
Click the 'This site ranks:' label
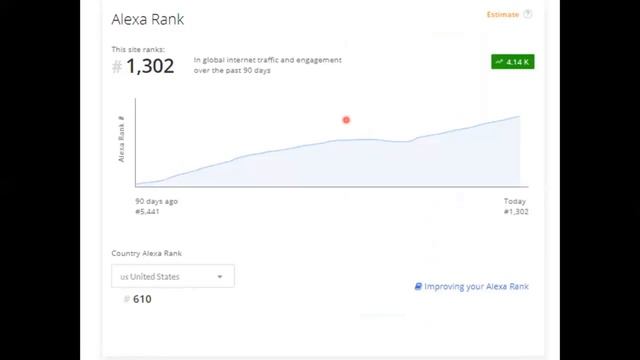point(138,49)
